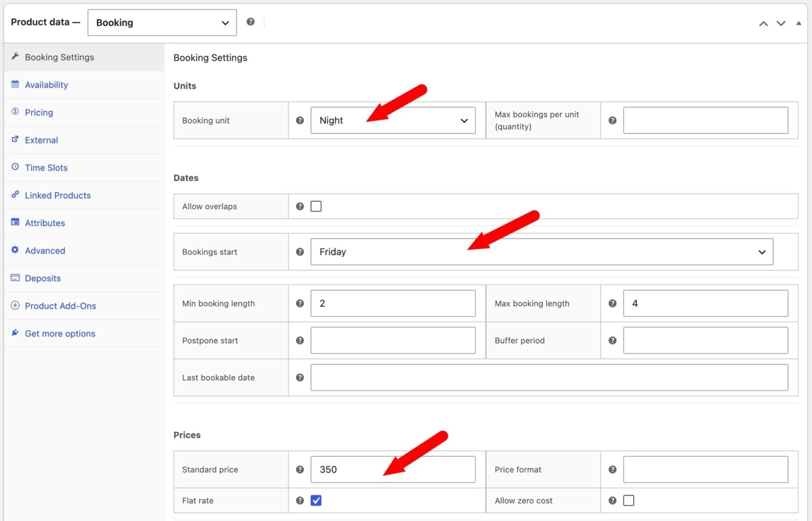
Task: Click the dollar icon beside Pricing
Action: (x=15, y=112)
